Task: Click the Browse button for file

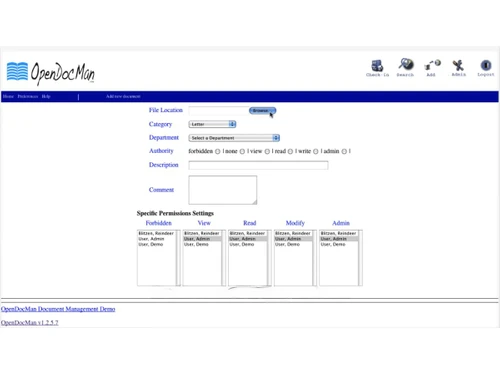Action: (x=262, y=110)
